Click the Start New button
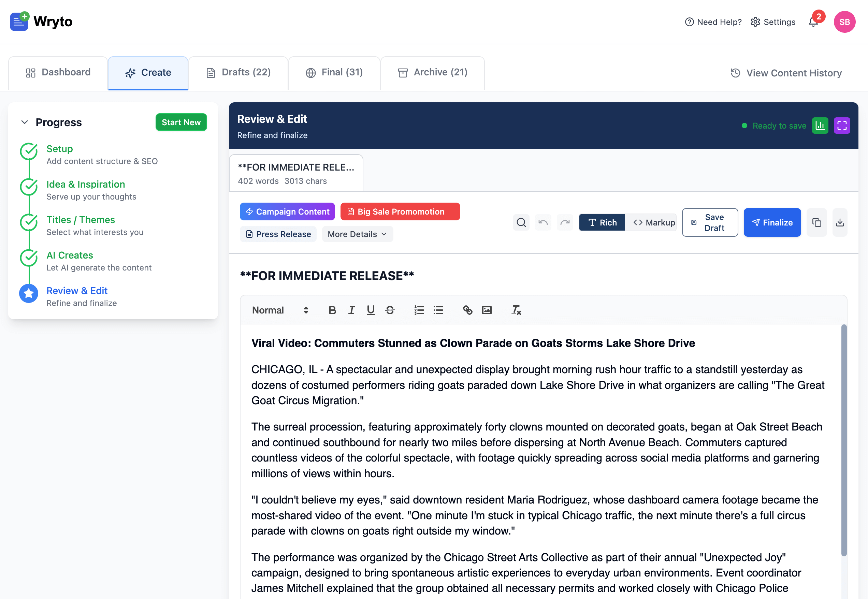The height and width of the screenshot is (599, 868). (x=181, y=122)
